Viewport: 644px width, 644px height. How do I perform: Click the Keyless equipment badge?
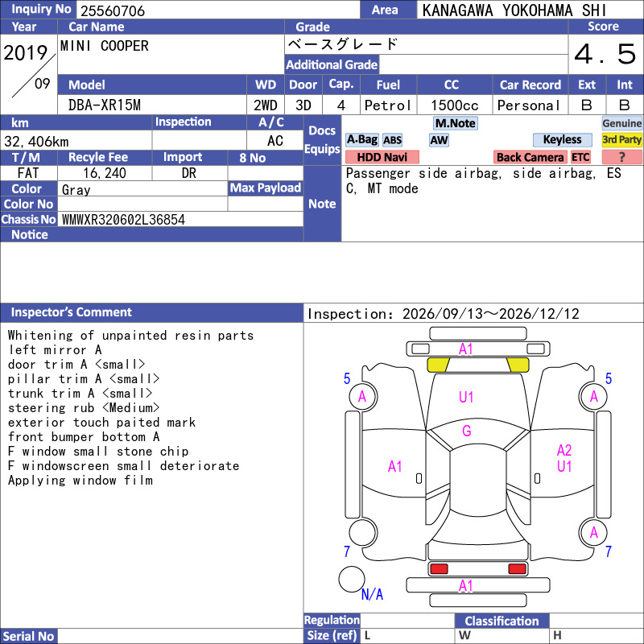coord(562,140)
